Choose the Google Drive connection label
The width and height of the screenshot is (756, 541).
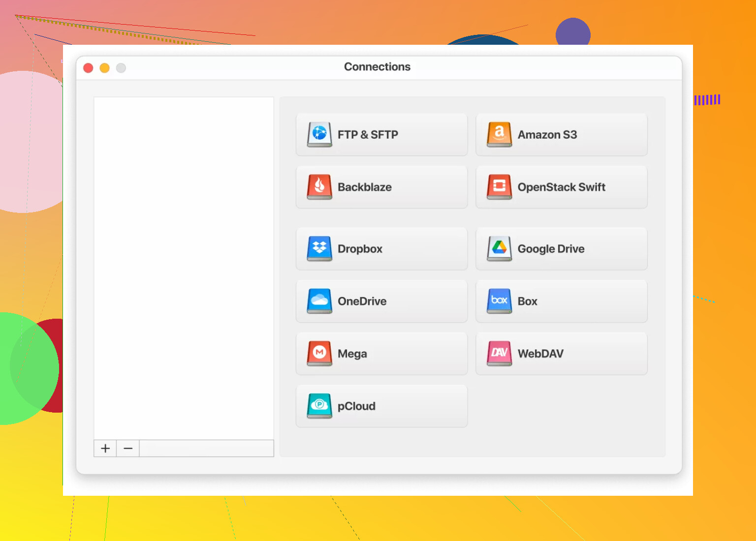tap(551, 249)
